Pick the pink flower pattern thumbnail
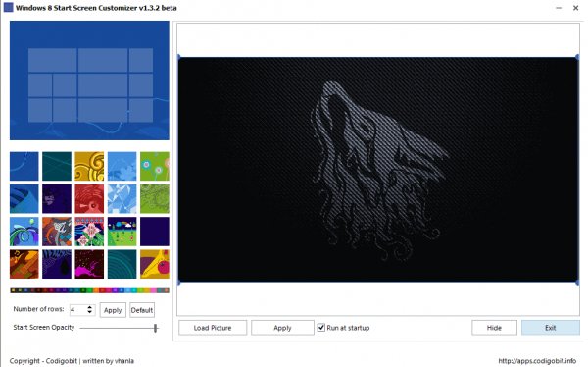The height and width of the screenshot is (367, 588). [89, 232]
